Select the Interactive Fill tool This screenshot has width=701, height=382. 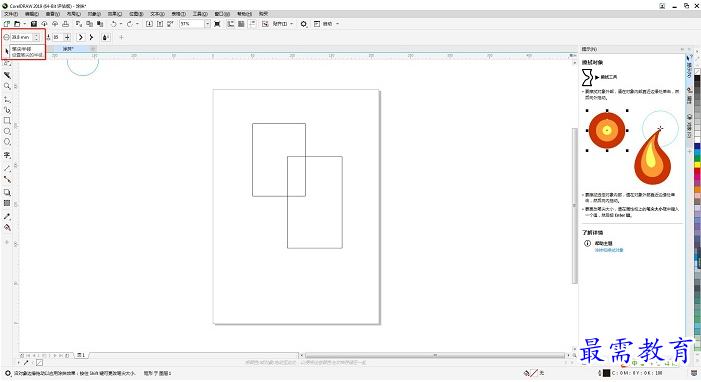(x=7, y=227)
